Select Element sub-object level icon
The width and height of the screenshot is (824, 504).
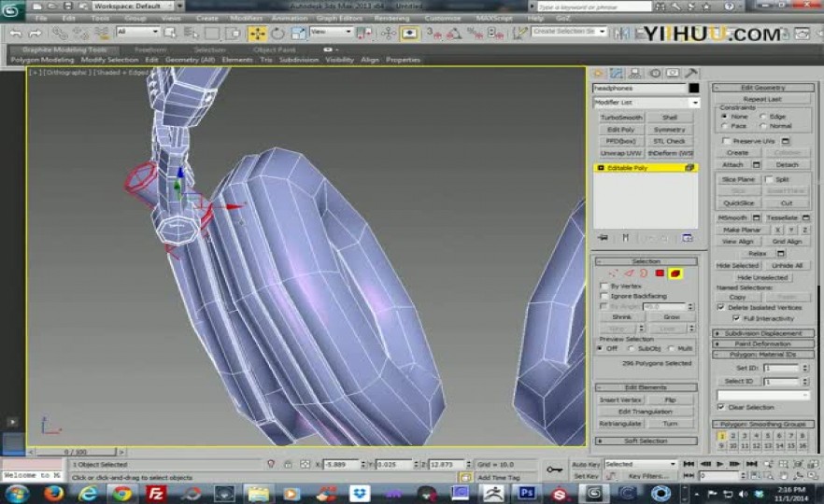click(675, 273)
